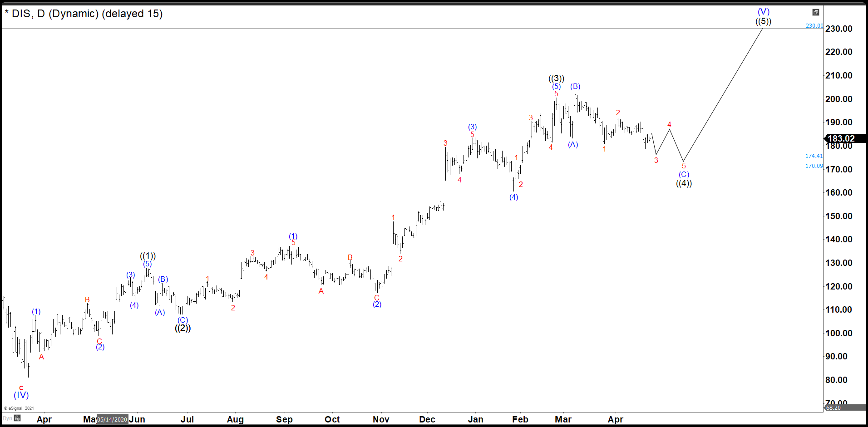
Task: Toggle the Dyn dynamic mode label
Action: point(7,418)
